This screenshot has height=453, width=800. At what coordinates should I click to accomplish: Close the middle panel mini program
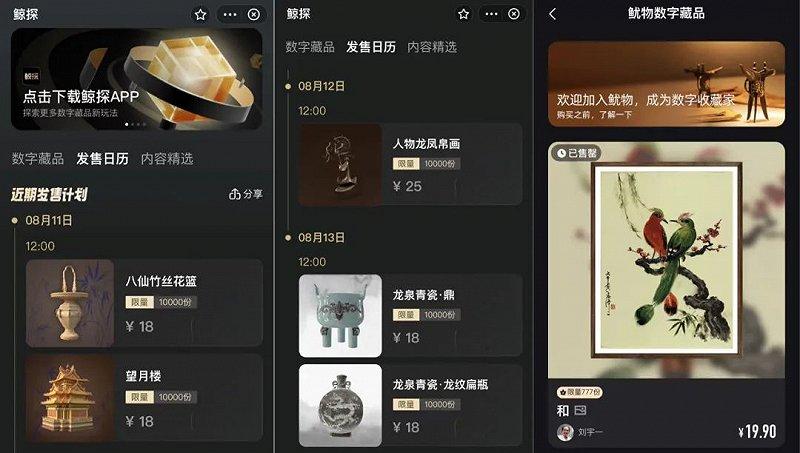tap(514, 14)
